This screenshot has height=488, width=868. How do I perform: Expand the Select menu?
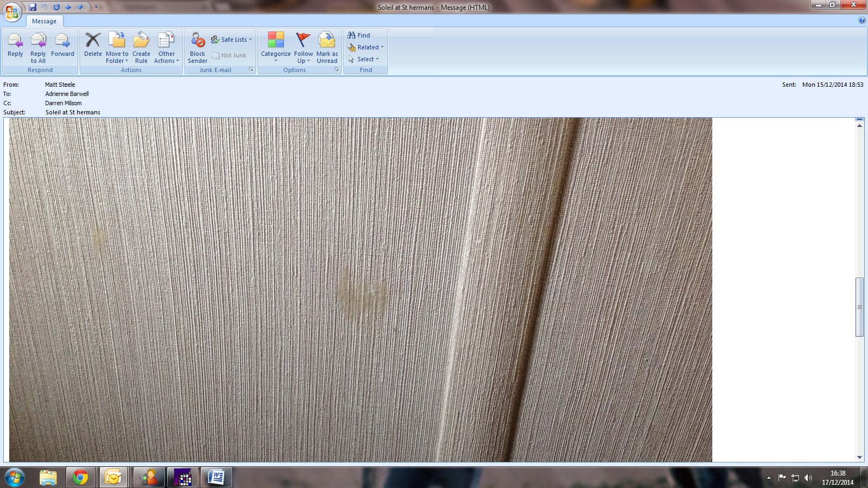tap(363, 59)
